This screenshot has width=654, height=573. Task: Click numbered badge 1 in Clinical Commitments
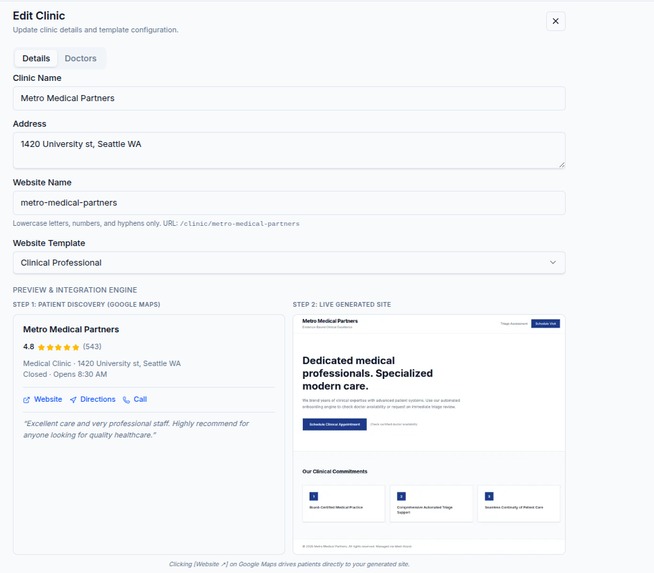coord(314,496)
